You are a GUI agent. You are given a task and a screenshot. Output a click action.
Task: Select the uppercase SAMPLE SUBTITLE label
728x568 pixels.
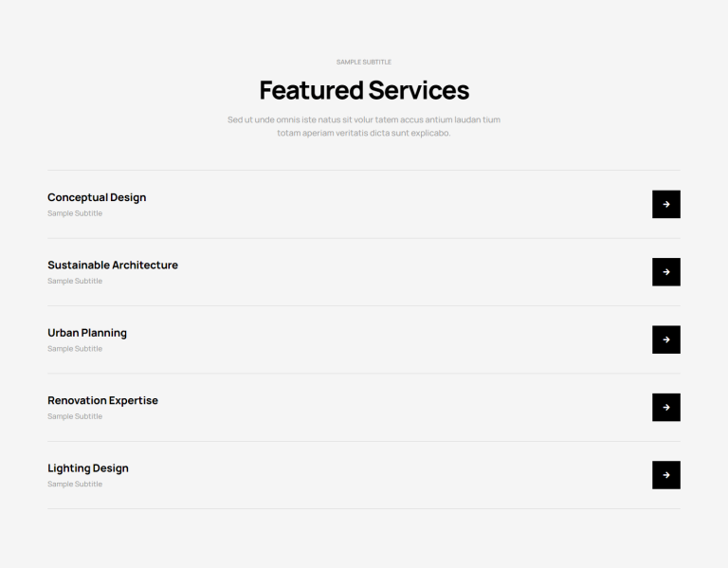coord(364,62)
